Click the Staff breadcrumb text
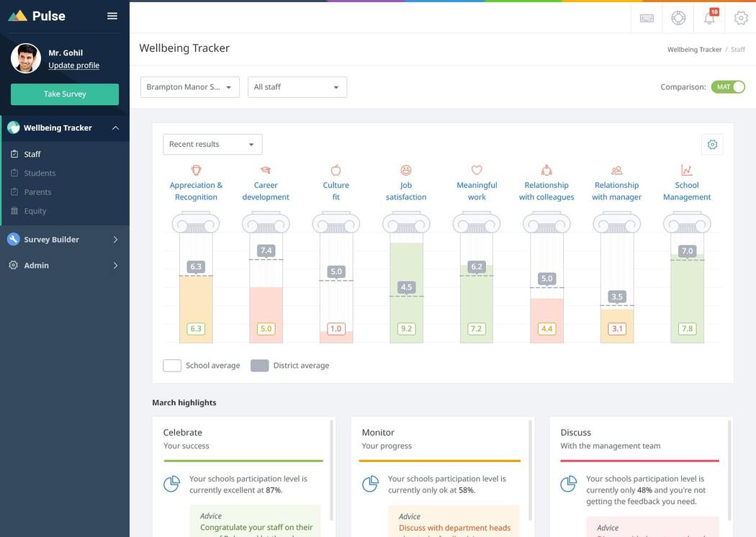Viewport: 756px width, 537px height. coord(738,49)
